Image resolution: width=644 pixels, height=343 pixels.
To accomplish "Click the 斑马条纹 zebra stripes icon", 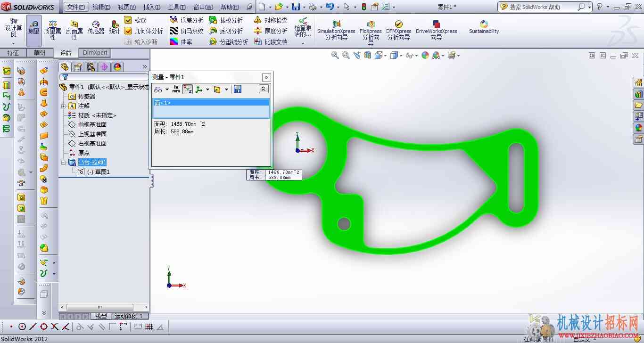I will (187, 31).
